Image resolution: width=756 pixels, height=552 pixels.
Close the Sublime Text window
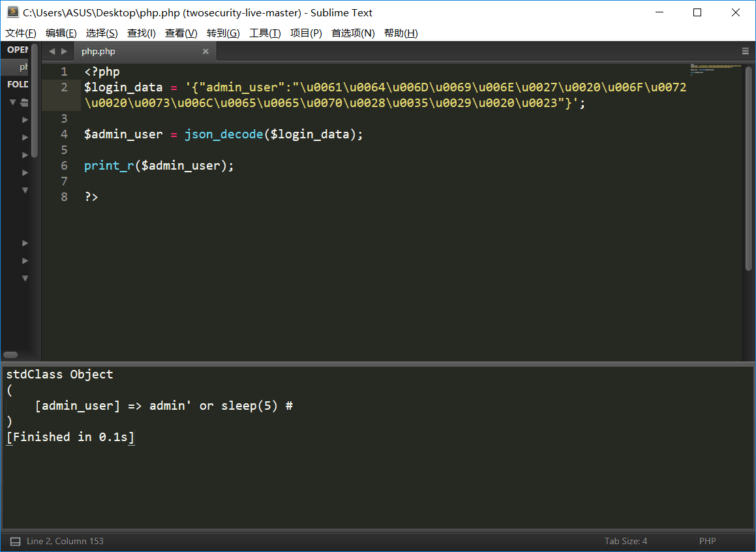[736, 12]
